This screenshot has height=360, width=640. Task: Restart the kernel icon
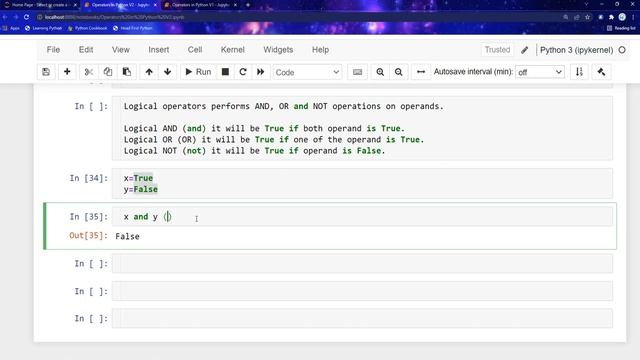pos(243,72)
